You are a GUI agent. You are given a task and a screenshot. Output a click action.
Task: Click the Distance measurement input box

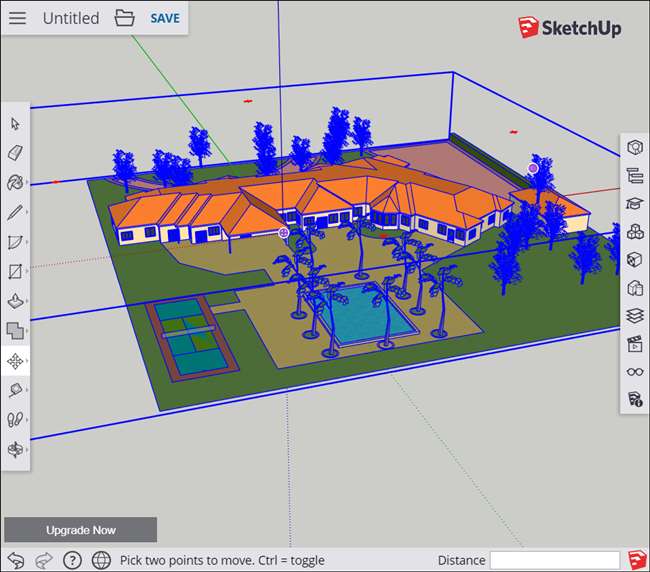tap(555, 560)
